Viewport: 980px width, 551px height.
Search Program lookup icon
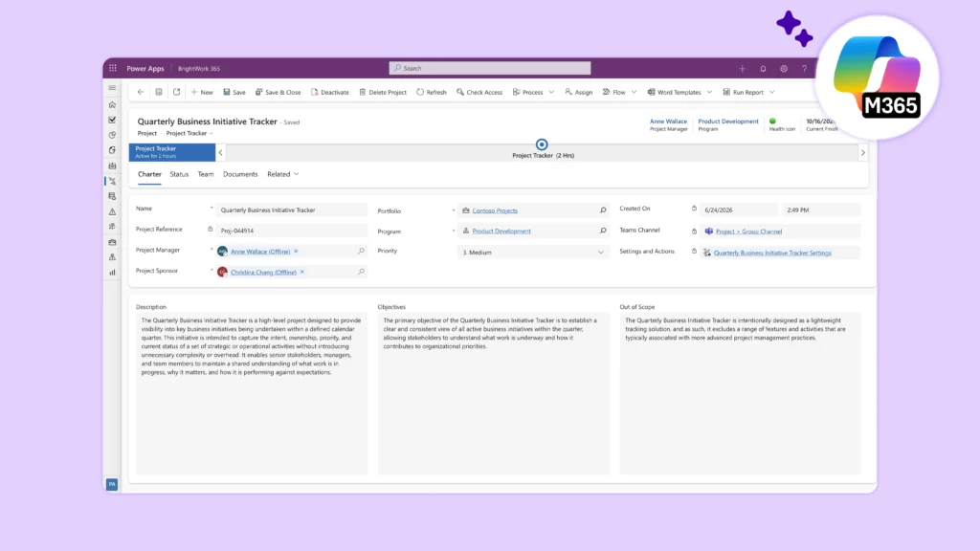[603, 231]
